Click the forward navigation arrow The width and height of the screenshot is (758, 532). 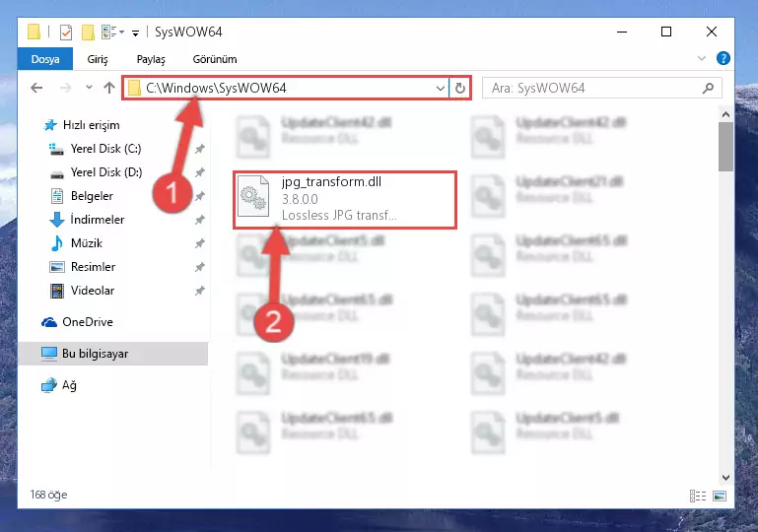pos(65,88)
